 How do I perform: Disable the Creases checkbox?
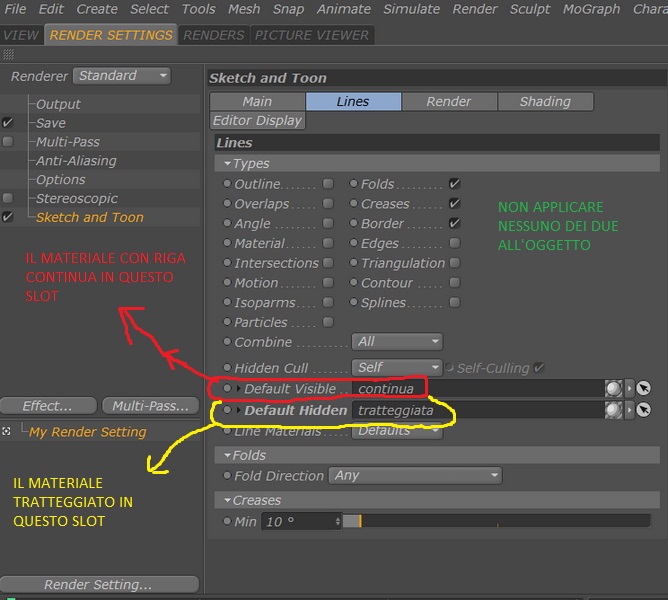[x=455, y=204]
